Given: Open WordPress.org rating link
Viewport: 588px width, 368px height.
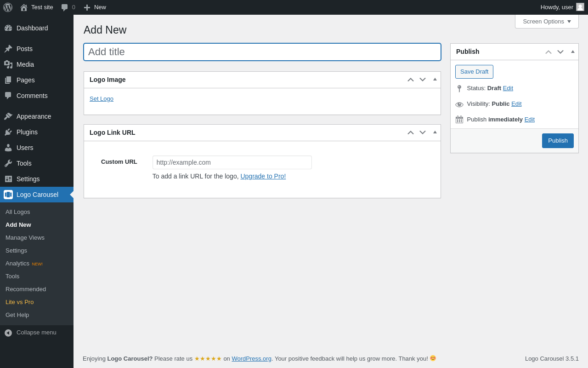Looking at the screenshot, I should point(252,359).
